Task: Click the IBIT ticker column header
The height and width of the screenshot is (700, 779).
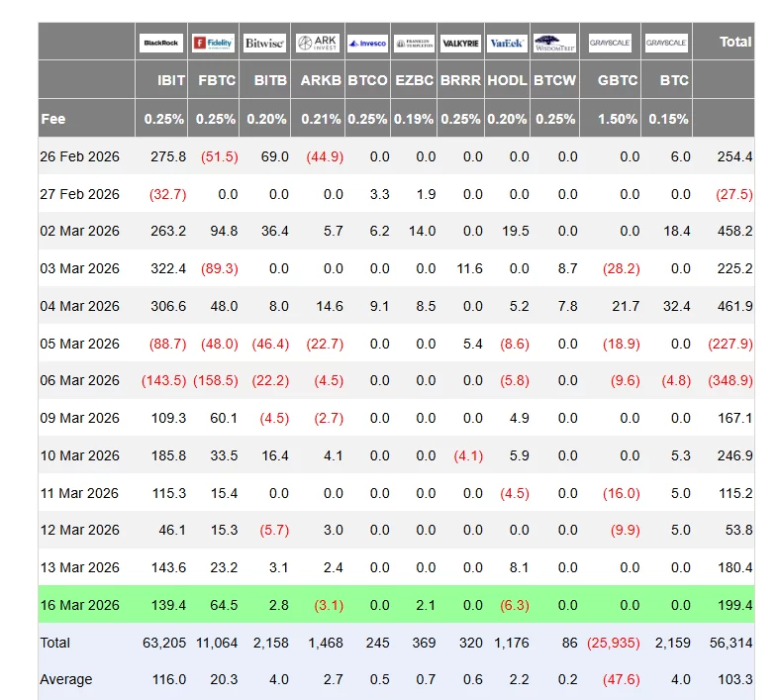Action: point(171,80)
